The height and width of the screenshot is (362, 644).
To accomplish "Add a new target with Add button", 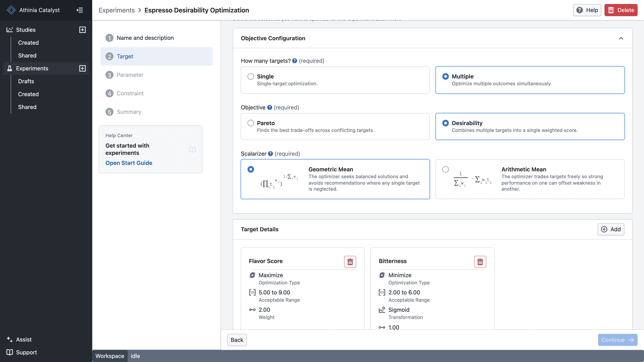I will (611, 229).
